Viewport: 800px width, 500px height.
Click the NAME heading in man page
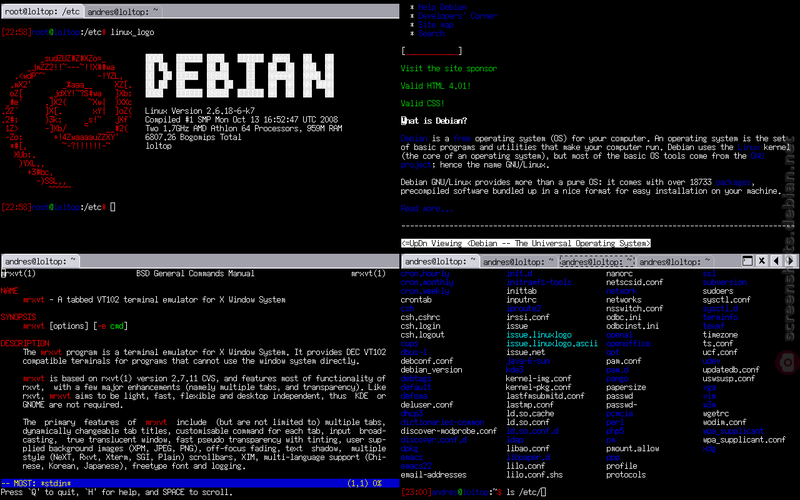click(x=9, y=291)
